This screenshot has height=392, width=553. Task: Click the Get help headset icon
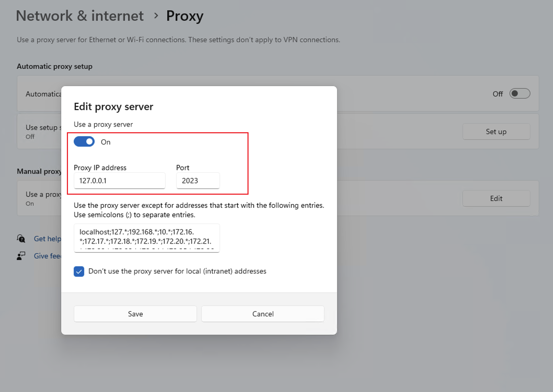(x=21, y=238)
